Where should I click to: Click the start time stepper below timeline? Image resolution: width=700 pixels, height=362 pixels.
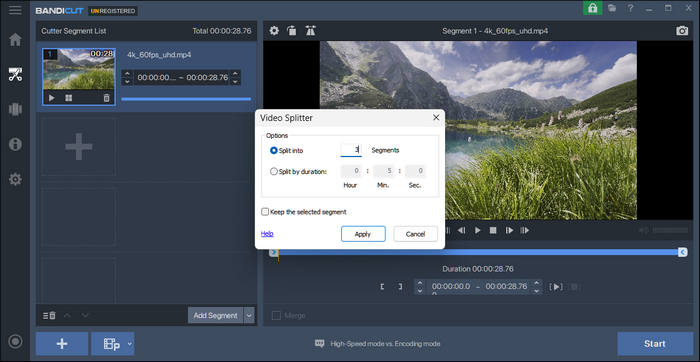tap(419, 287)
